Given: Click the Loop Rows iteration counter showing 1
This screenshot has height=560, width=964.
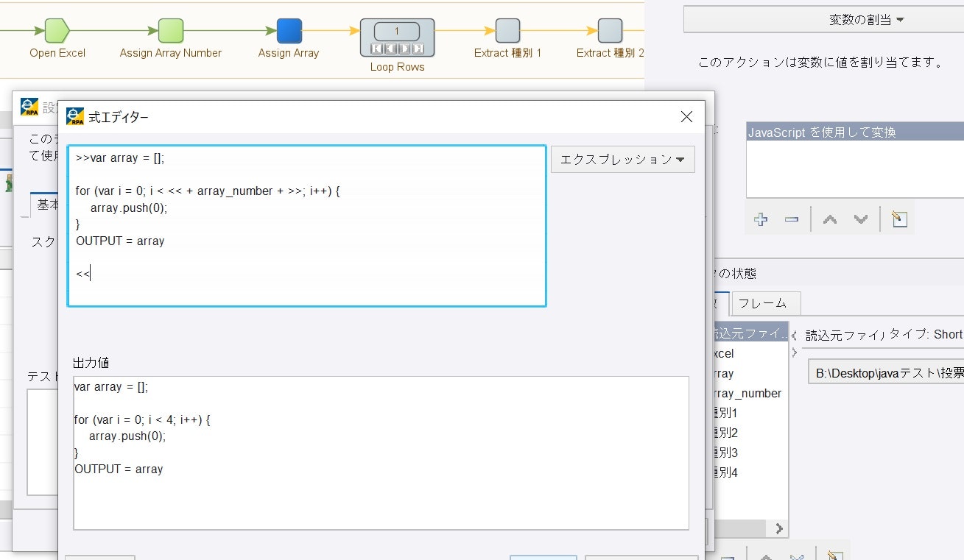Looking at the screenshot, I should (397, 32).
